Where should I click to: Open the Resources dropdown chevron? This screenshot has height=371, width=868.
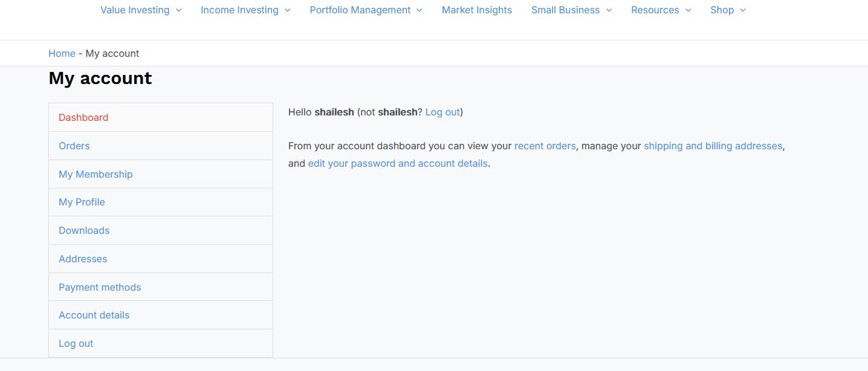688,10
